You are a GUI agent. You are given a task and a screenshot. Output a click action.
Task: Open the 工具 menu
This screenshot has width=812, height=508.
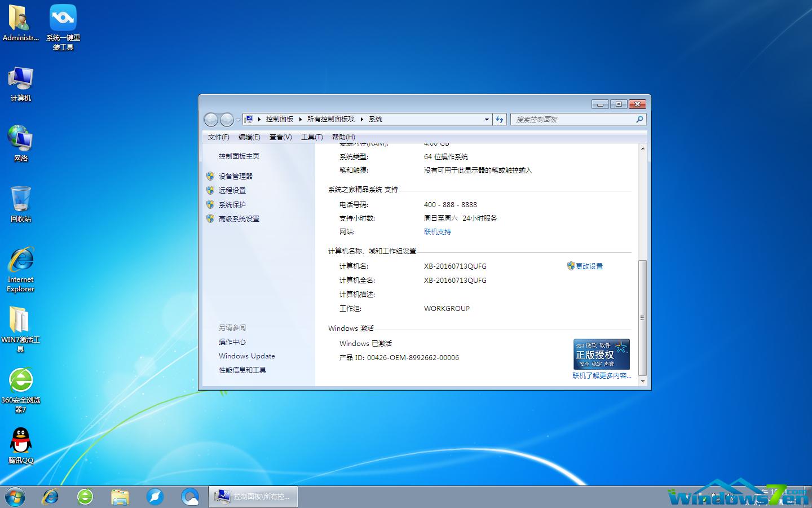point(311,137)
